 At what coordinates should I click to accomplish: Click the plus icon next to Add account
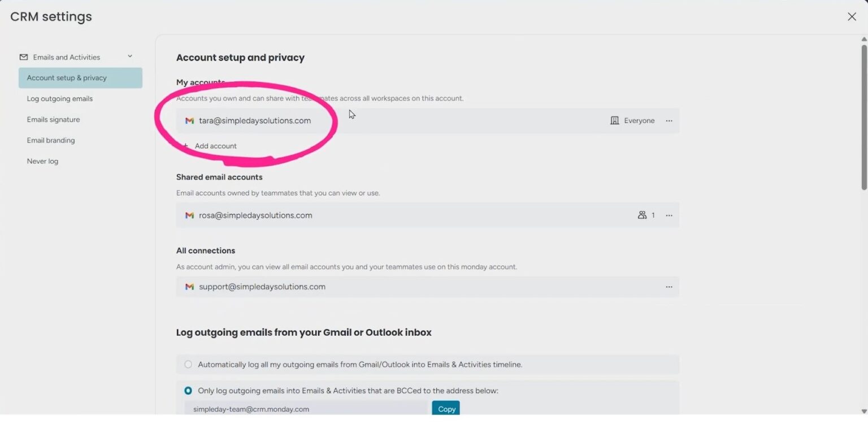(188, 146)
